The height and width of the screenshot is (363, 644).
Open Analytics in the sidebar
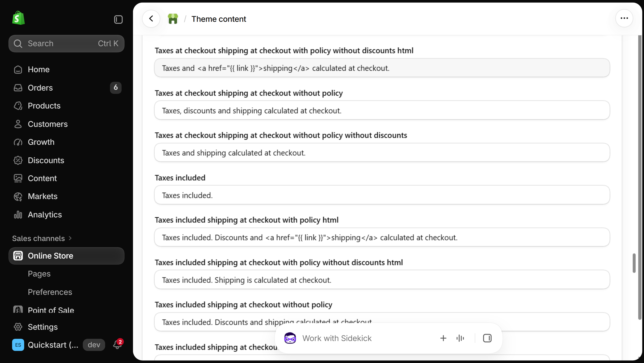coord(66,214)
